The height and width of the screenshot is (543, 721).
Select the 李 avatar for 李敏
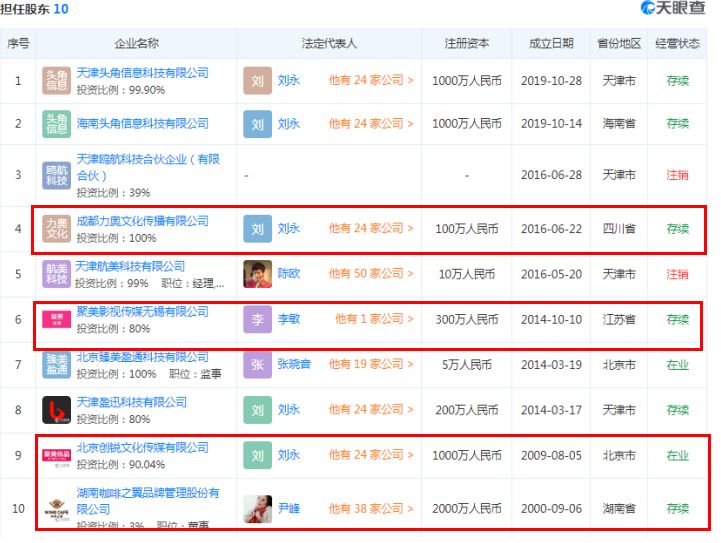point(258,319)
